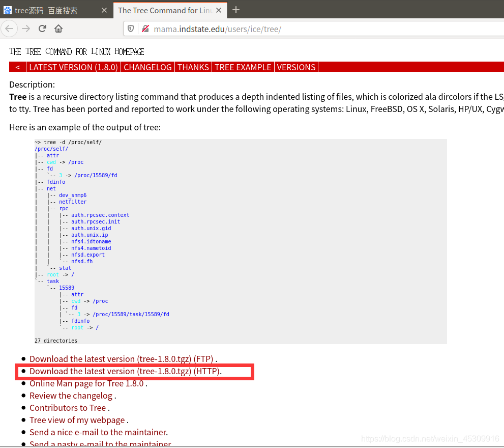
Task: Click the page heading 'The Tree Command for Linux Homepage'
Action: pyautogui.click(x=76, y=51)
